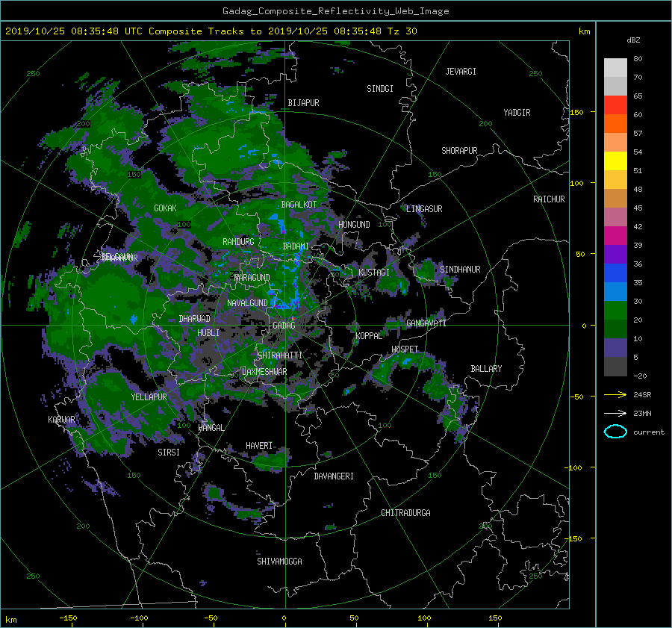
Task: Click the timestamp header text in yellow
Action: click(211, 31)
